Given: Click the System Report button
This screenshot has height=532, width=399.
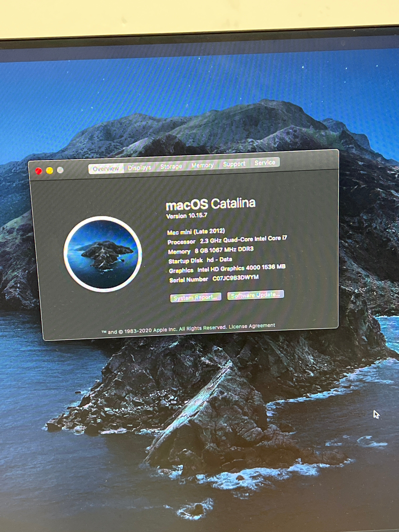Looking at the screenshot, I should click(x=196, y=298).
